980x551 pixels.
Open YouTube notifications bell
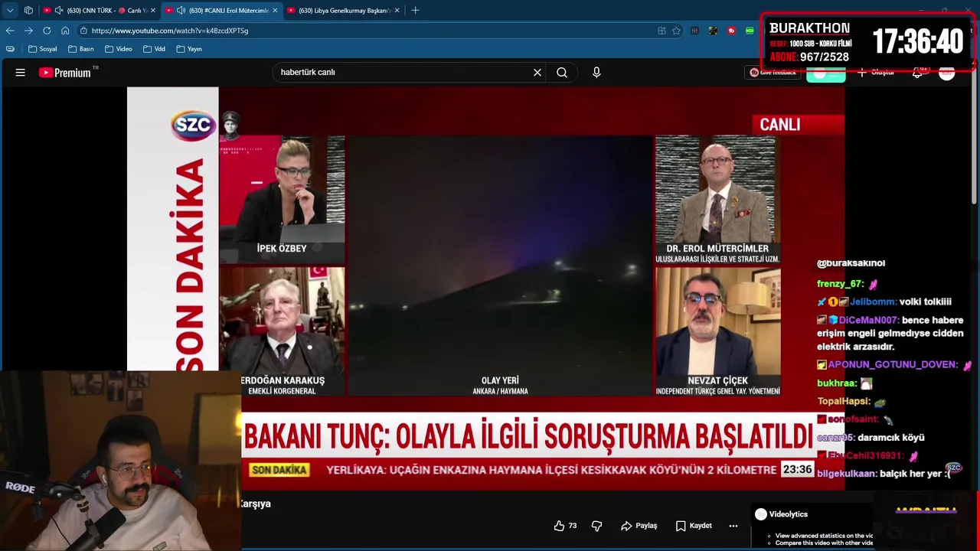point(918,73)
